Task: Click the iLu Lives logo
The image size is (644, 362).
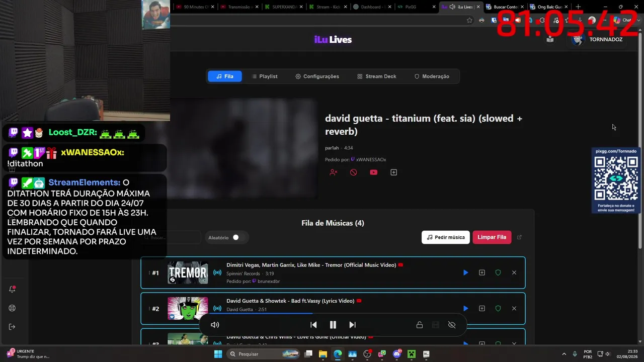Action: click(333, 40)
